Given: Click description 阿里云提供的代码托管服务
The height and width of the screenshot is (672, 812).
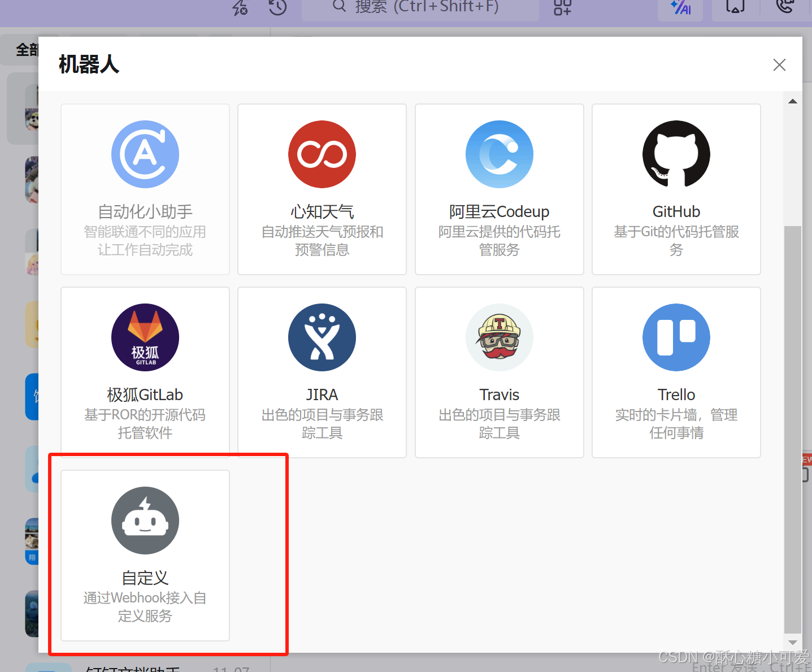Looking at the screenshot, I should pyautogui.click(x=500, y=241).
